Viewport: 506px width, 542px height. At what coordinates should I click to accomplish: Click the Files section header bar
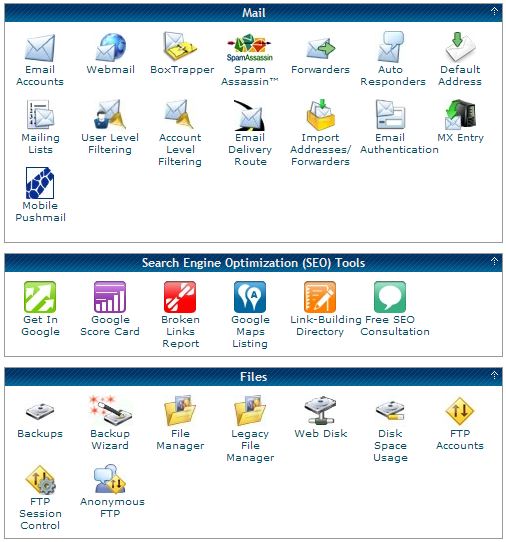[x=253, y=377]
